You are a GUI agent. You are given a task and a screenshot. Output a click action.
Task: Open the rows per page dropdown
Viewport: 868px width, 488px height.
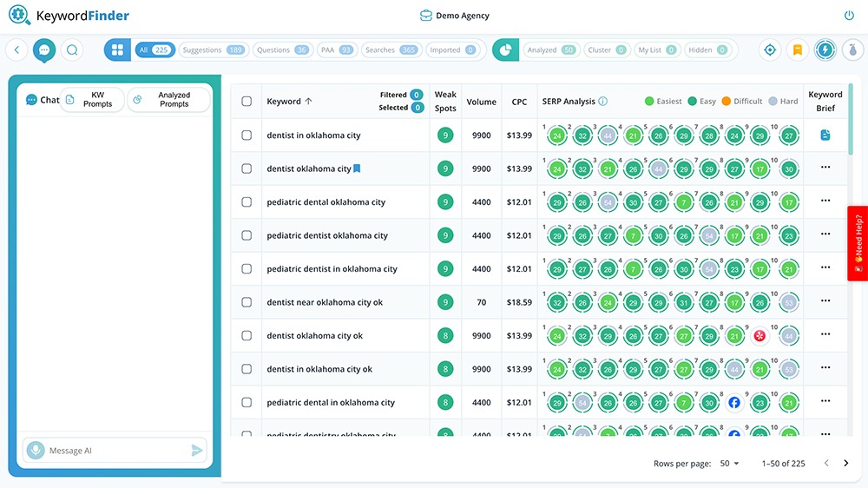point(730,463)
